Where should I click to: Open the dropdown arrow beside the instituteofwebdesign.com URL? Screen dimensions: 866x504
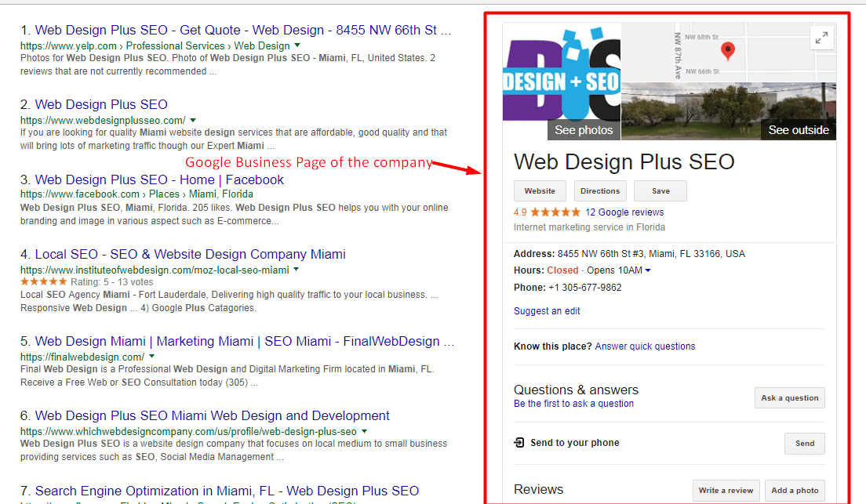[296, 270]
